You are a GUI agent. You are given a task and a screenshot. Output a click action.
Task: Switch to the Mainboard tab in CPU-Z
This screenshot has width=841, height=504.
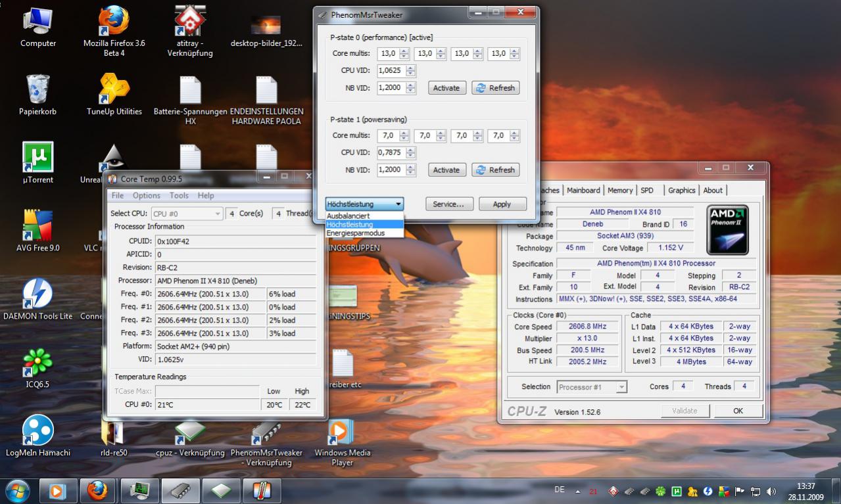coord(583,190)
